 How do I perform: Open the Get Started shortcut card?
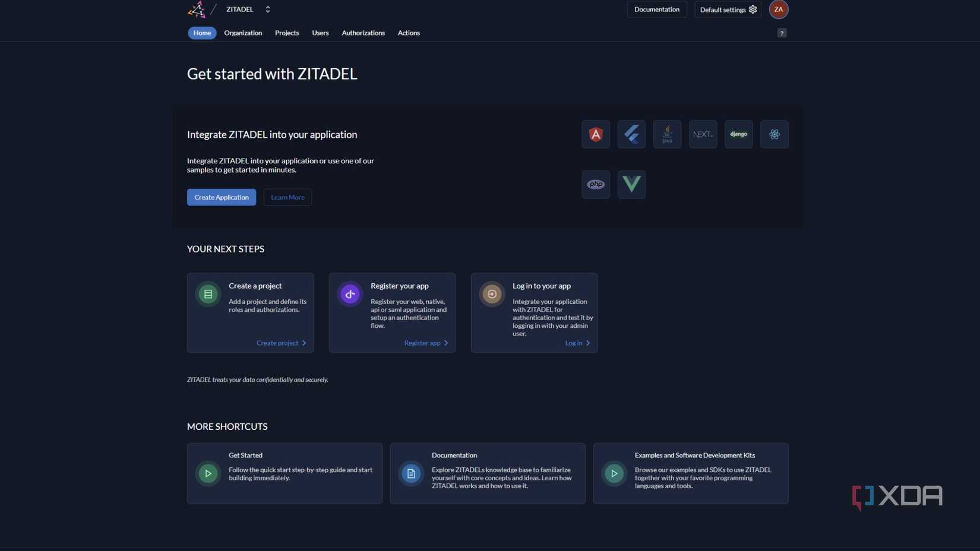click(x=284, y=473)
